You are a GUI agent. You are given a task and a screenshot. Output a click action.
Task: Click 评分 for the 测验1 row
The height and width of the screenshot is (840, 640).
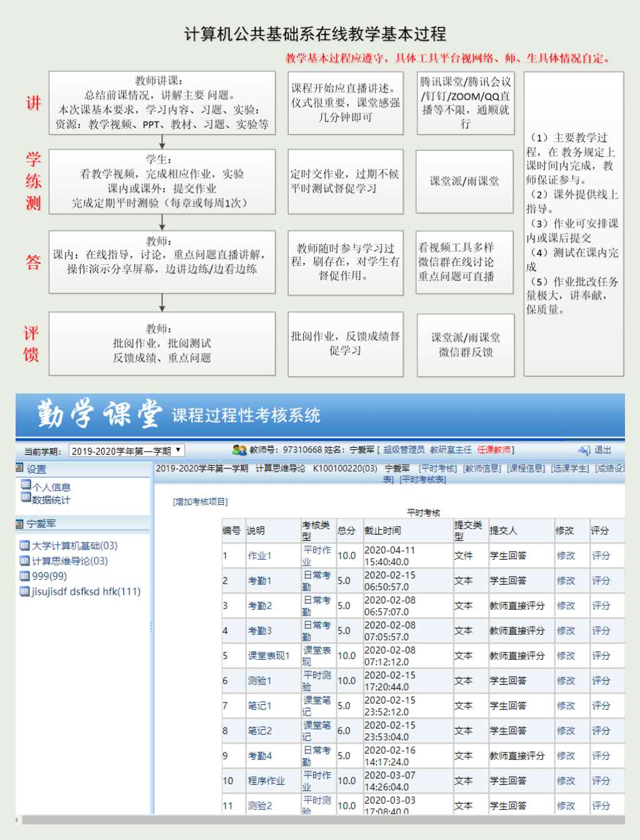[x=601, y=681]
